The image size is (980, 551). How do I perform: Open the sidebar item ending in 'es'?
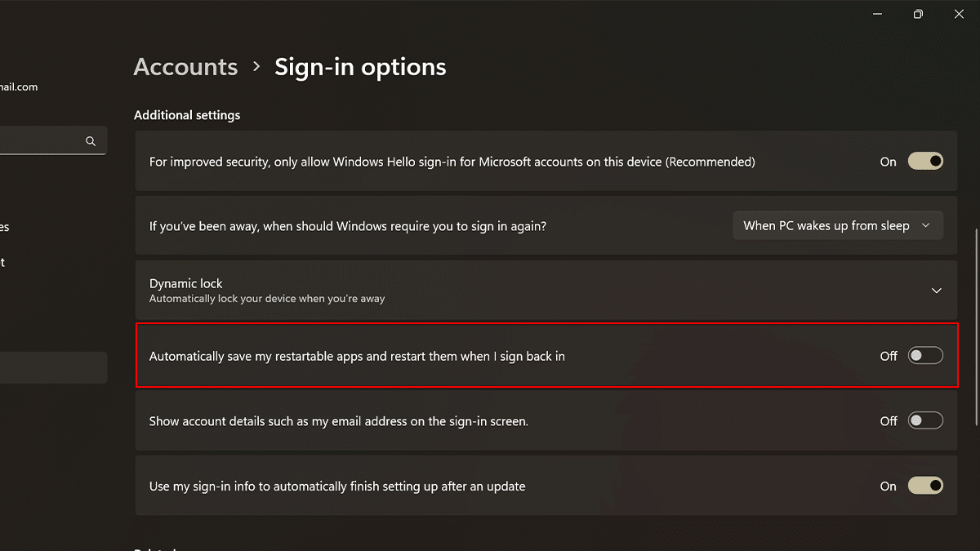[4, 227]
